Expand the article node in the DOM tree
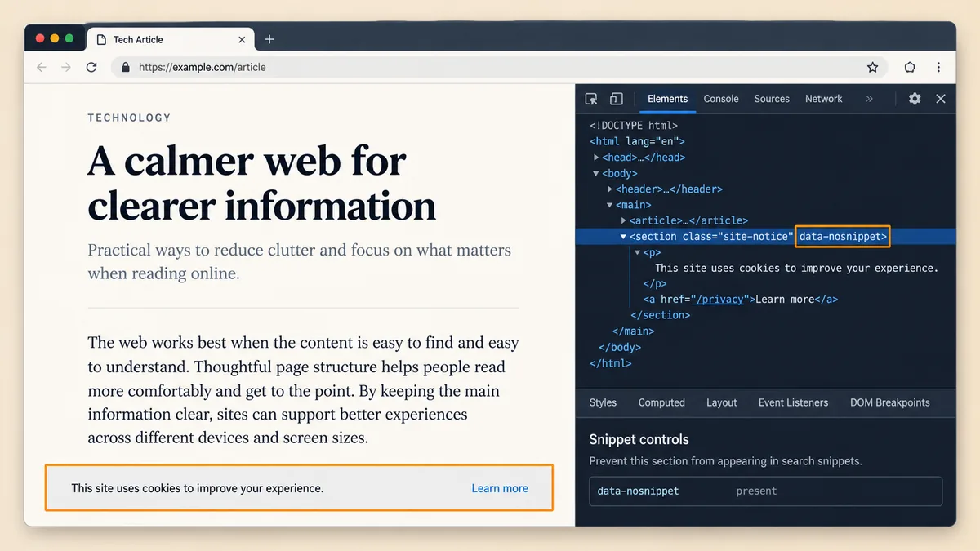The width and height of the screenshot is (980, 551). 624,221
